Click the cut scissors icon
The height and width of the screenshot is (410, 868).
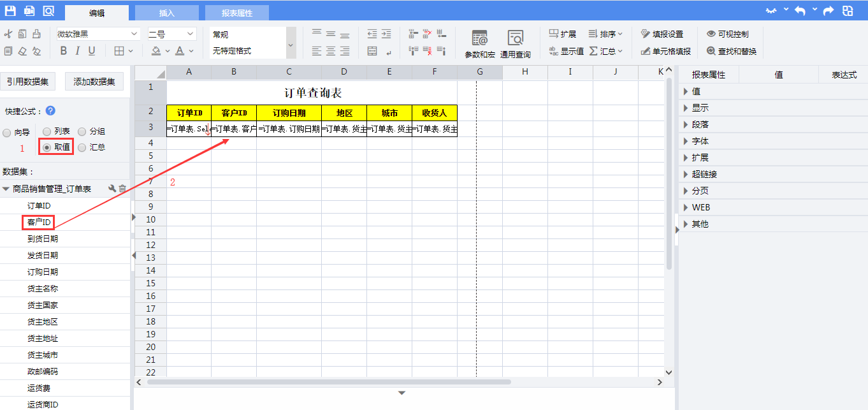8,34
